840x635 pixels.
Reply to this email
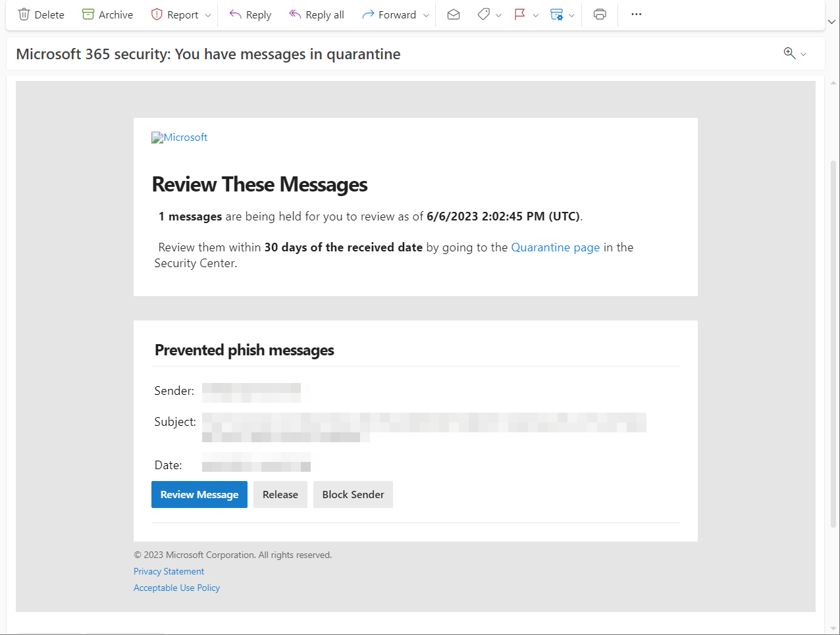(250, 14)
